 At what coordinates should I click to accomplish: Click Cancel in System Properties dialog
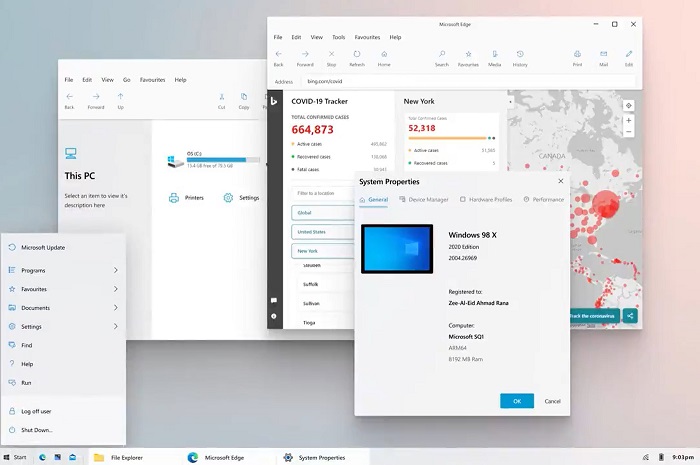click(x=551, y=401)
